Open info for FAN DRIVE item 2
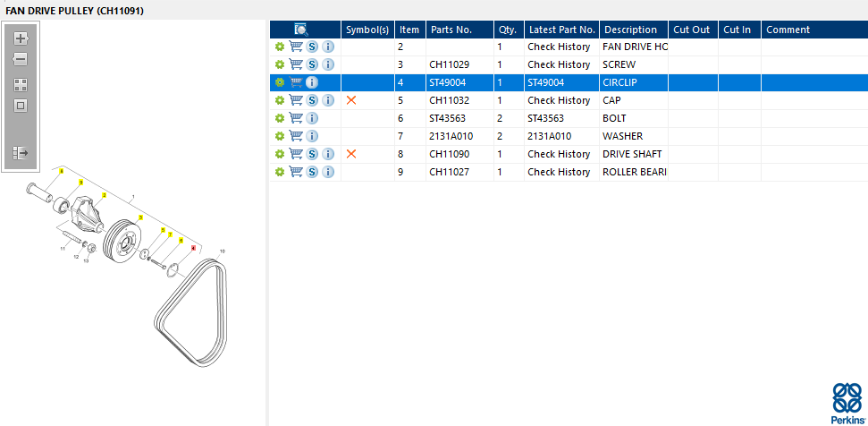This screenshot has width=868, height=426. click(x=328, y=47)
